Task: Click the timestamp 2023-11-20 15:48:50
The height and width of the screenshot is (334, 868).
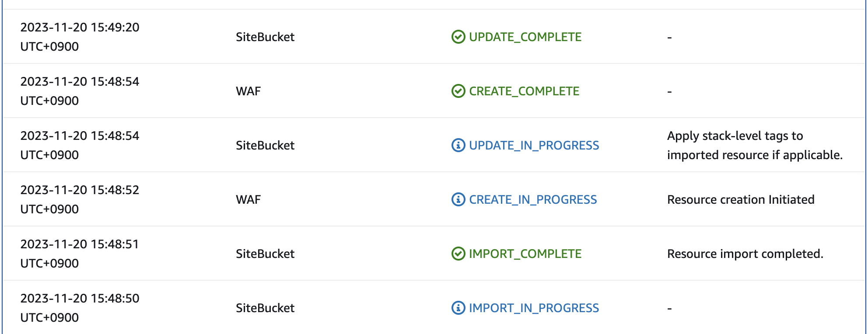Action: (x=80, y=298)
